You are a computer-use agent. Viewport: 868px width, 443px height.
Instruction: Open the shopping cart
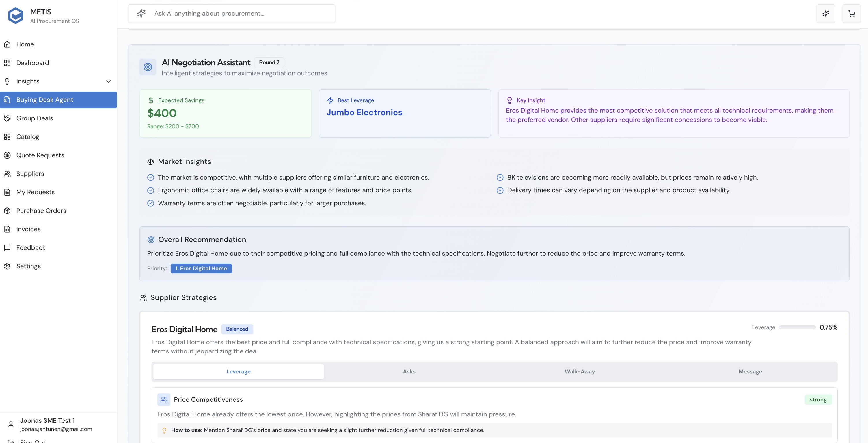coord(852,14)
